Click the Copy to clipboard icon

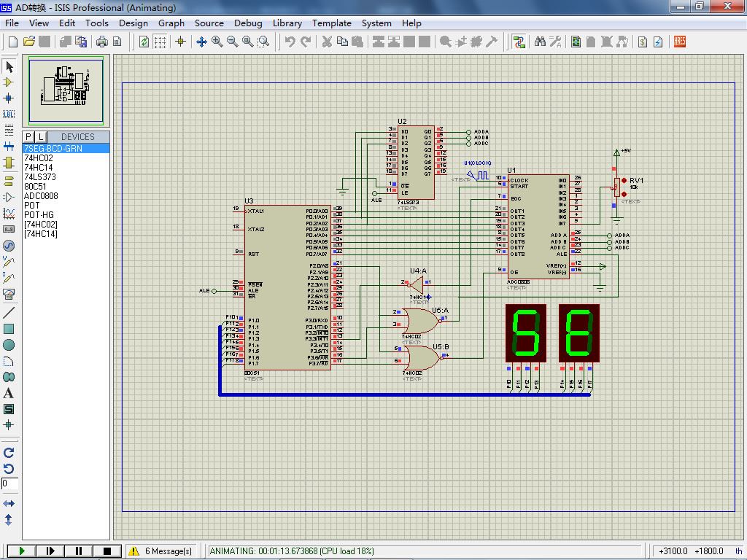pyautogui.click(x=342, y=42)
